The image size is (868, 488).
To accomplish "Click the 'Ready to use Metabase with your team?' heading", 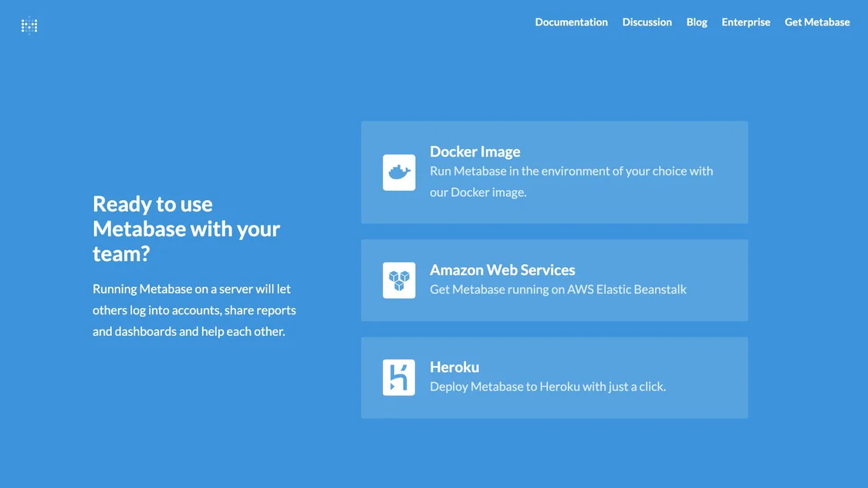I will (x=187, y=229).
